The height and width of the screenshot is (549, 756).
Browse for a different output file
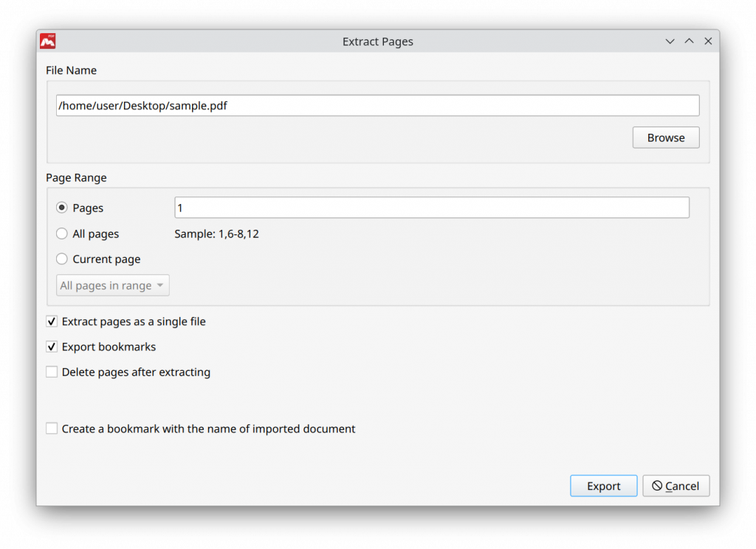click(x=665, y=137)
